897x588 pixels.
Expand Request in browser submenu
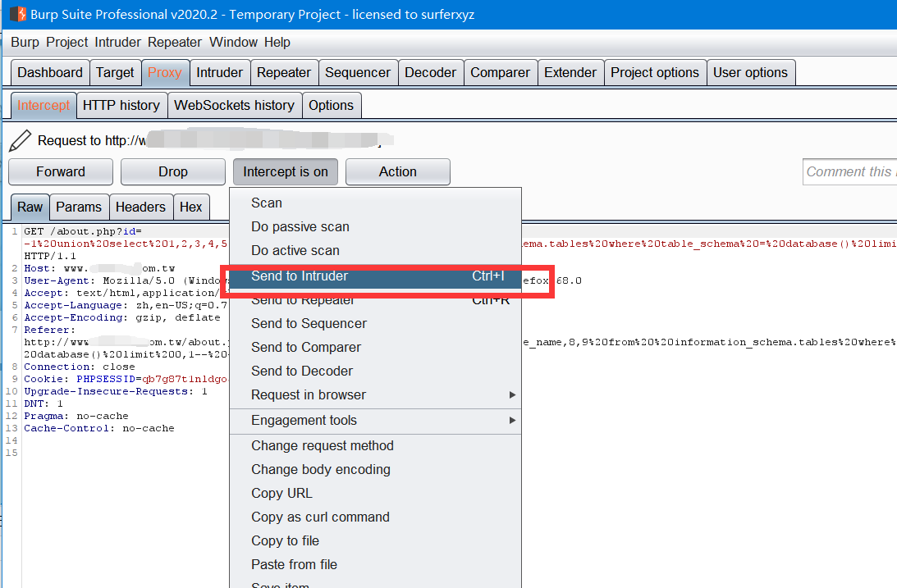pyautogui.click(x=375, y=394)
